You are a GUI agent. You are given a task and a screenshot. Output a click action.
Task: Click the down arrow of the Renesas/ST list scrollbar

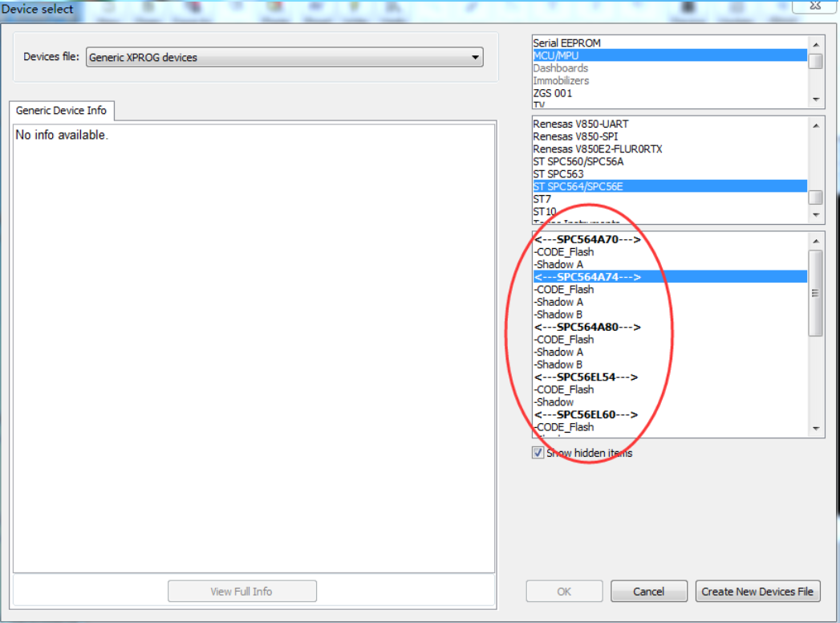815,214
